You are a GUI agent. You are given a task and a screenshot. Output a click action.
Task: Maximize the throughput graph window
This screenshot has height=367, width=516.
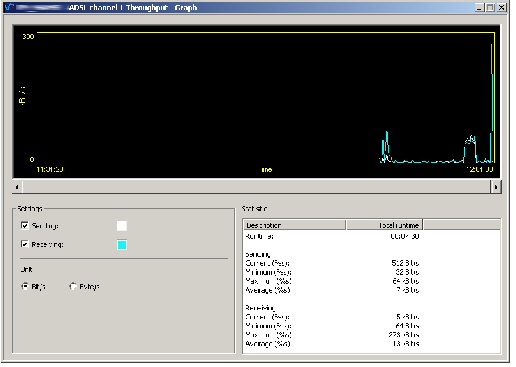[490, 7]
